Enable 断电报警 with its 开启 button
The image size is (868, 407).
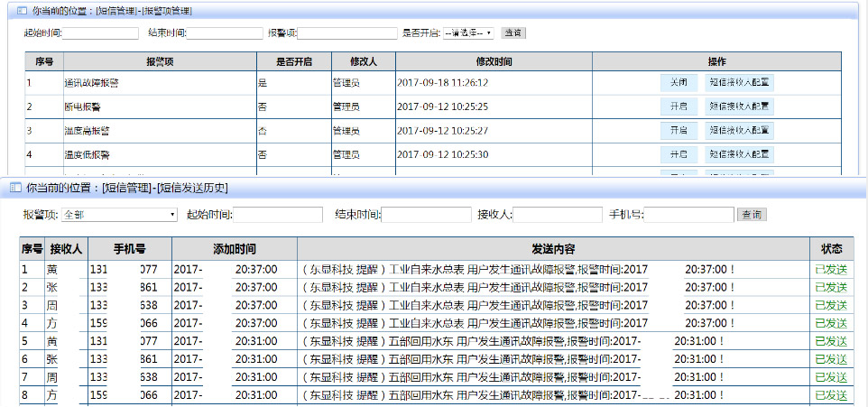click(x=679, y=106)
